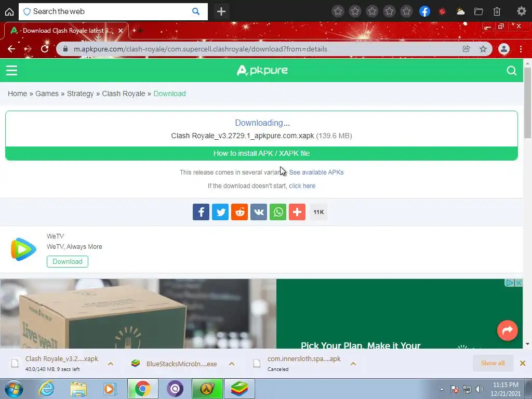Click the orange floating share button

[507, 330]
